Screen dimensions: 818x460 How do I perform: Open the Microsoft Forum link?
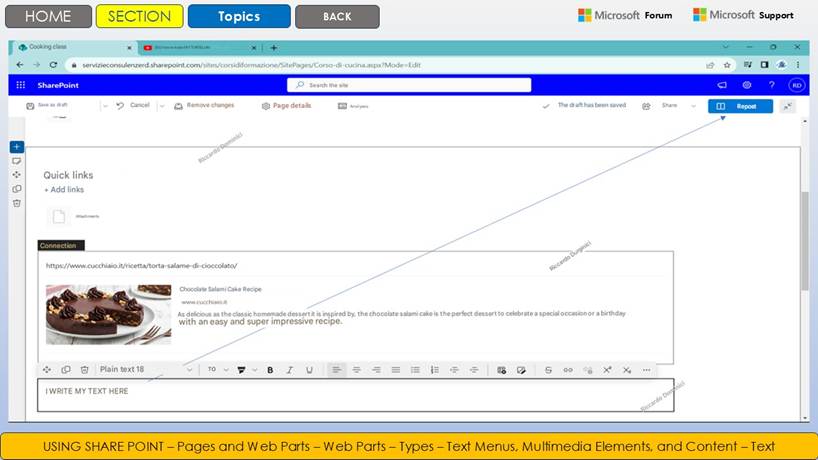625,16
